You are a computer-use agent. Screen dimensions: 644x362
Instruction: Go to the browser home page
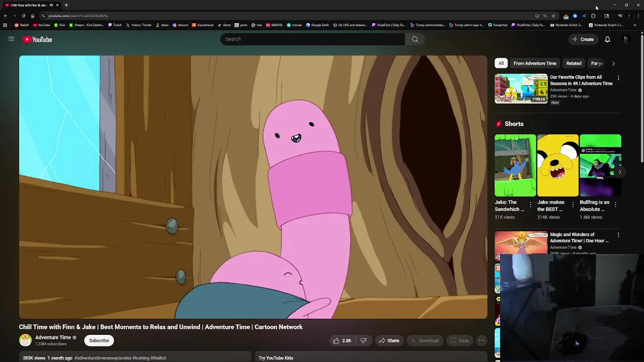tap(33, 16)
